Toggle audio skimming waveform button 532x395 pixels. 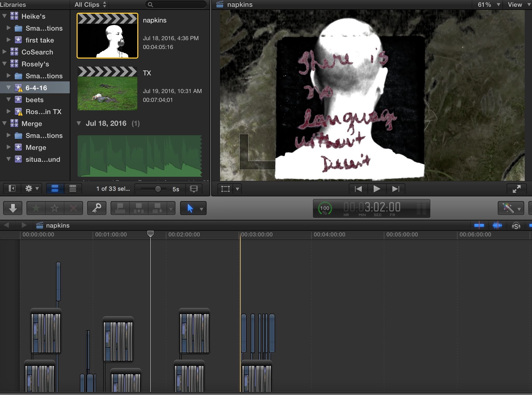click(497, 225)
